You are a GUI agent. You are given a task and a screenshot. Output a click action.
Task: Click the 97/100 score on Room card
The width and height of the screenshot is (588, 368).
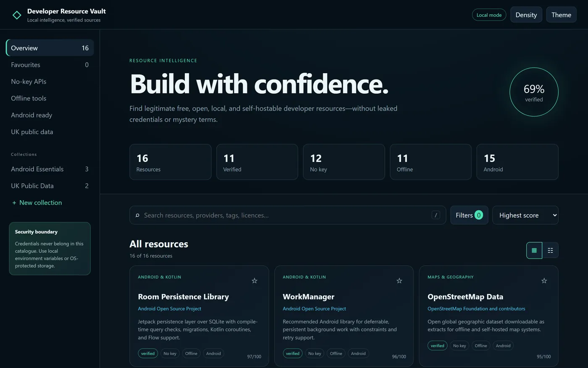point(254,357)
